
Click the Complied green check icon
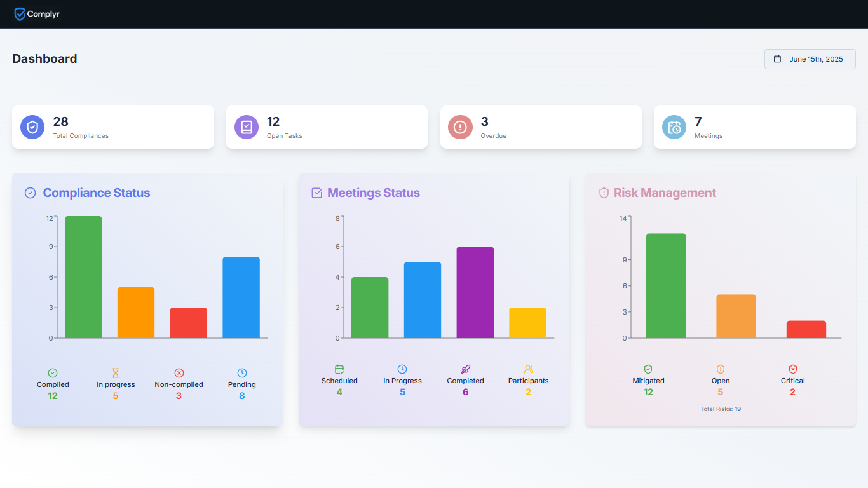(x=53, y=373)
